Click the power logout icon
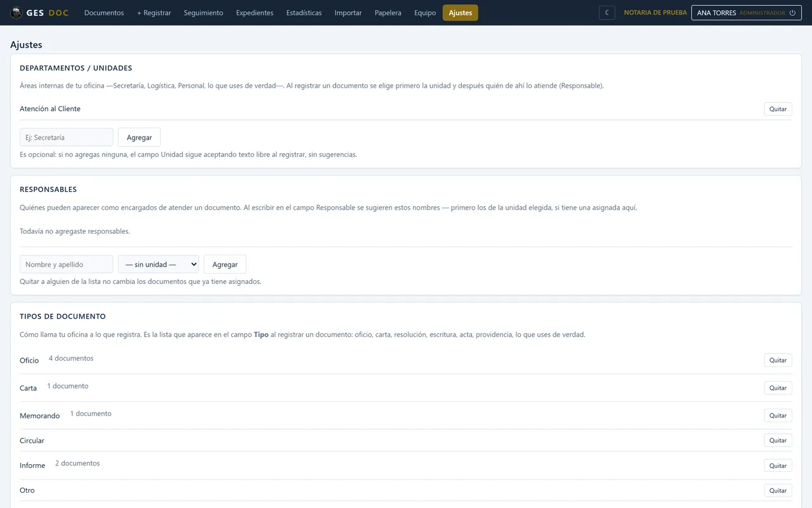The width and height of the screenshot is (812, 508). tap(792, 13)
